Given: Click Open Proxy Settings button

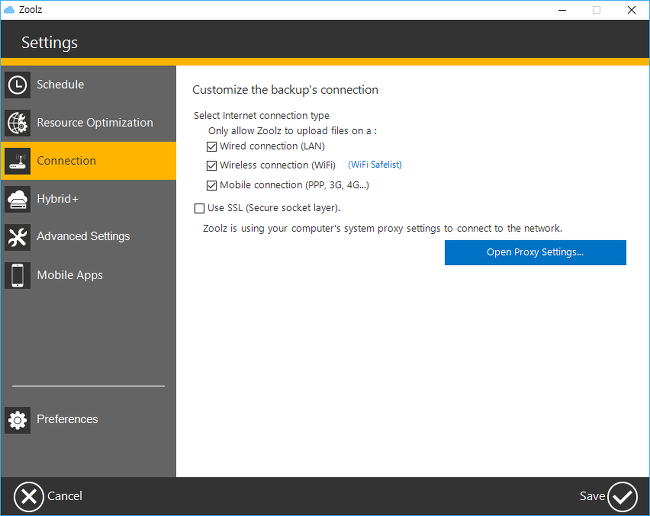Looking at the screenshot, I should click(535, 252).
